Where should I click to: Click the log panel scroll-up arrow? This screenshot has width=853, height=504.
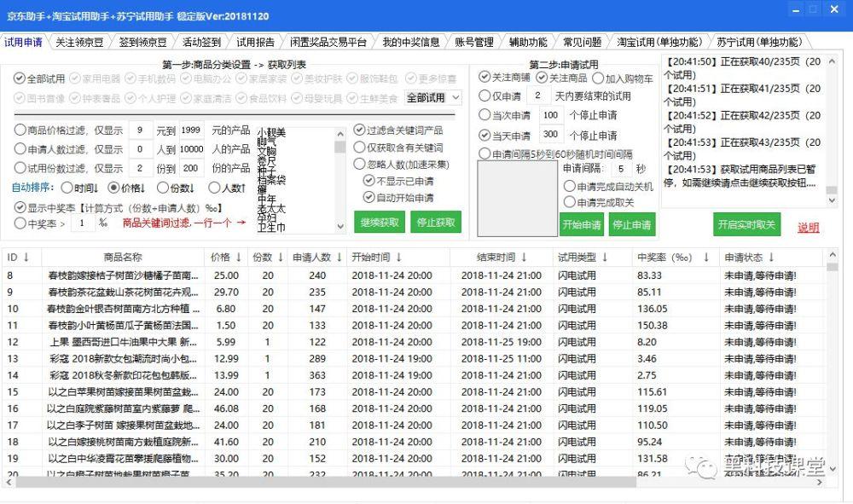pyautogui.click(x=831, y=61)
